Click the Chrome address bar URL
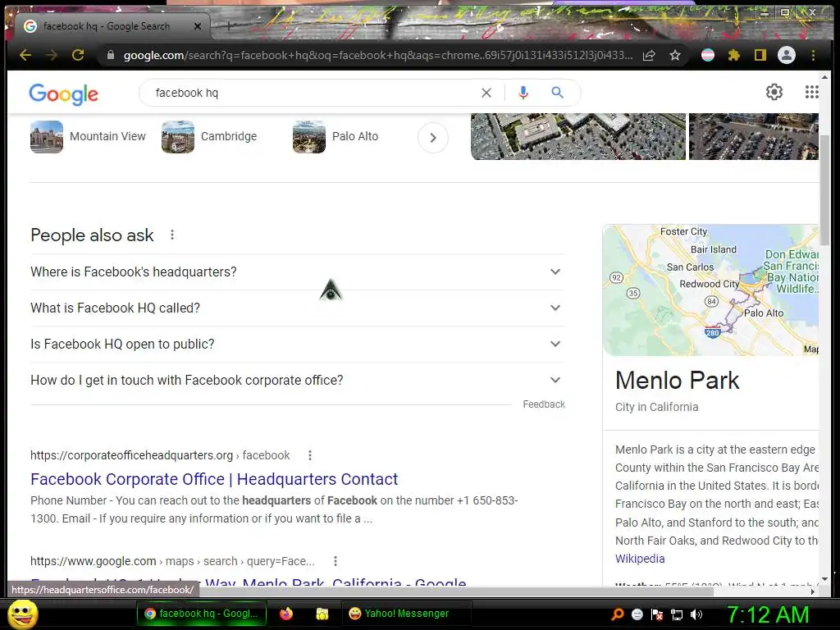This screenshot has height=630, width=840. click(377, 55)
